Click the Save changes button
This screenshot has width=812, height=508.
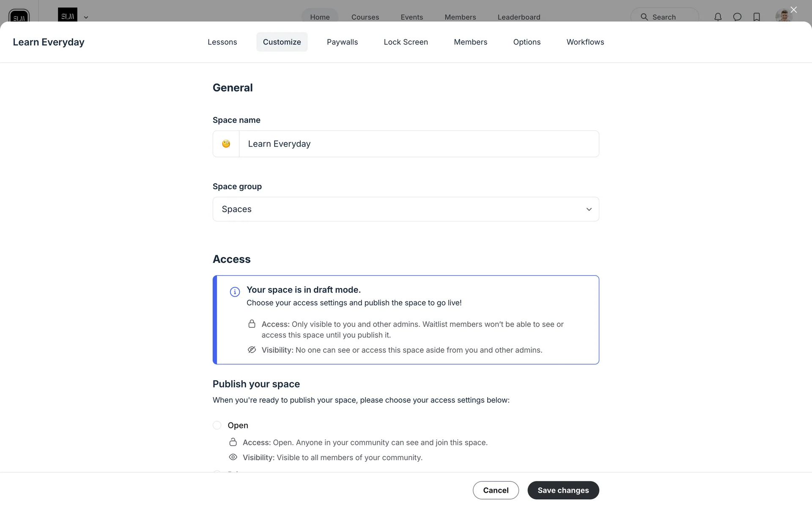click(x=563, y=490)
